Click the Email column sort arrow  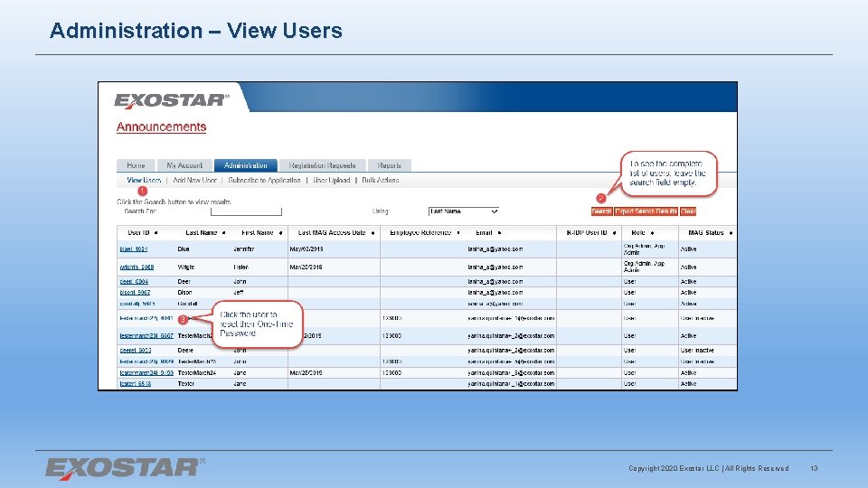pos(499,233)
